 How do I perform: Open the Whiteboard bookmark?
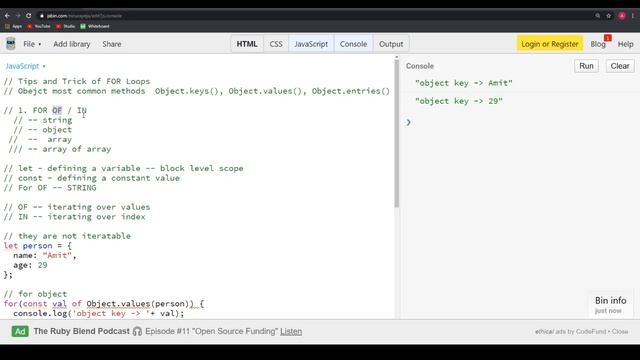coord(95,26)
